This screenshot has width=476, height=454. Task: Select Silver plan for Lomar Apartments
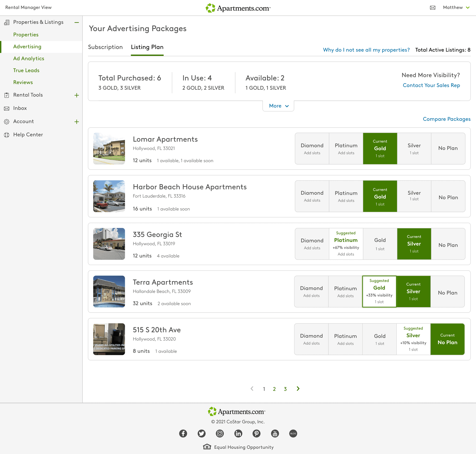coord(414,149)
